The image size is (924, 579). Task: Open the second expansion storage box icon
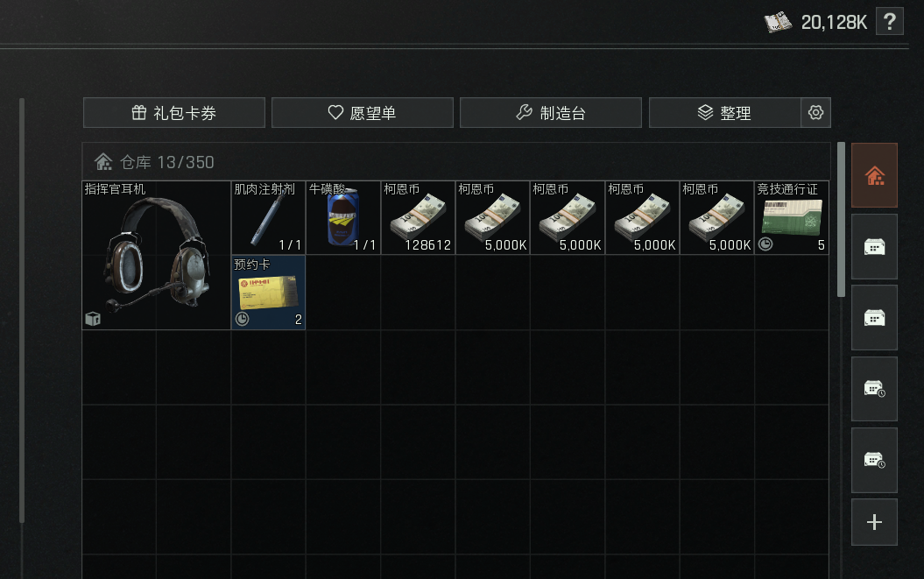point(874,318)
